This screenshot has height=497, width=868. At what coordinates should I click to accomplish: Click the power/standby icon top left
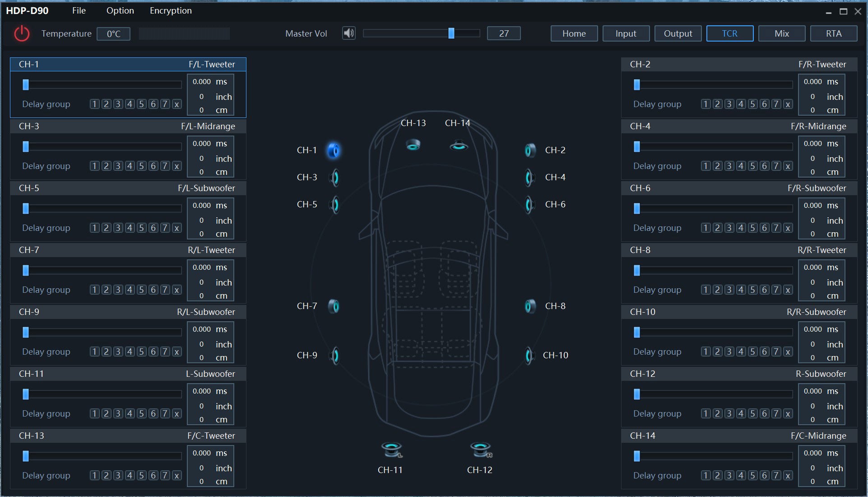[x=20, y=34]
